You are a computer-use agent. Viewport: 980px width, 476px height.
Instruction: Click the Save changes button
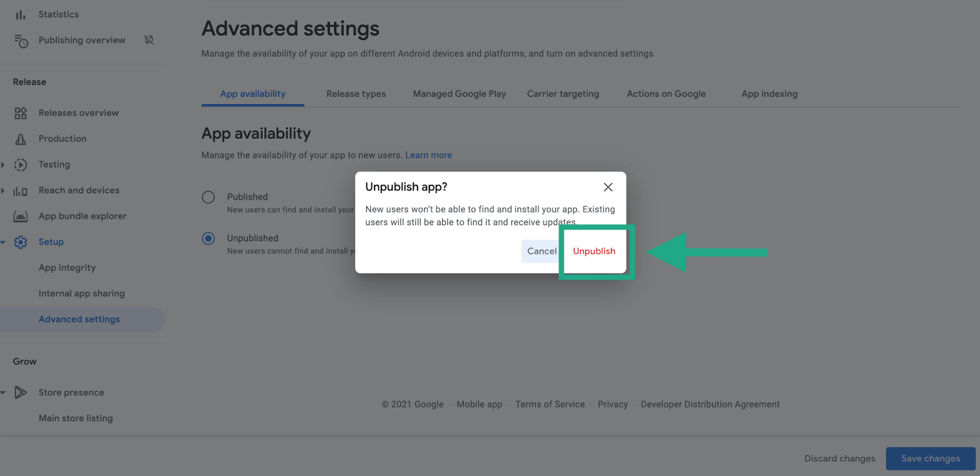pos(930,459)
